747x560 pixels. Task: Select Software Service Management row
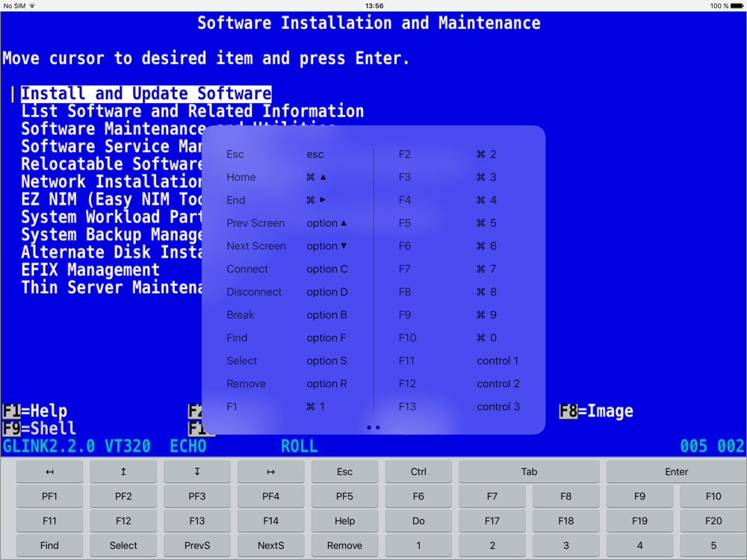point(111,146)
